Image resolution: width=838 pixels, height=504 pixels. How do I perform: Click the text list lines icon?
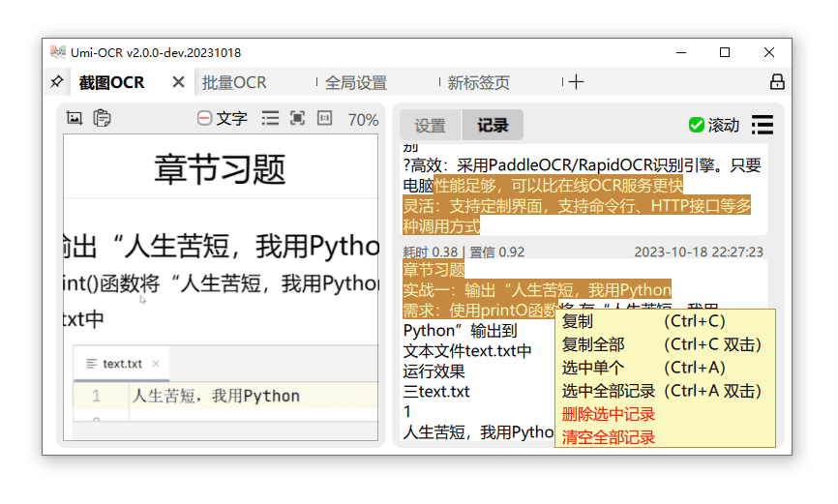[x=270, y=118]
